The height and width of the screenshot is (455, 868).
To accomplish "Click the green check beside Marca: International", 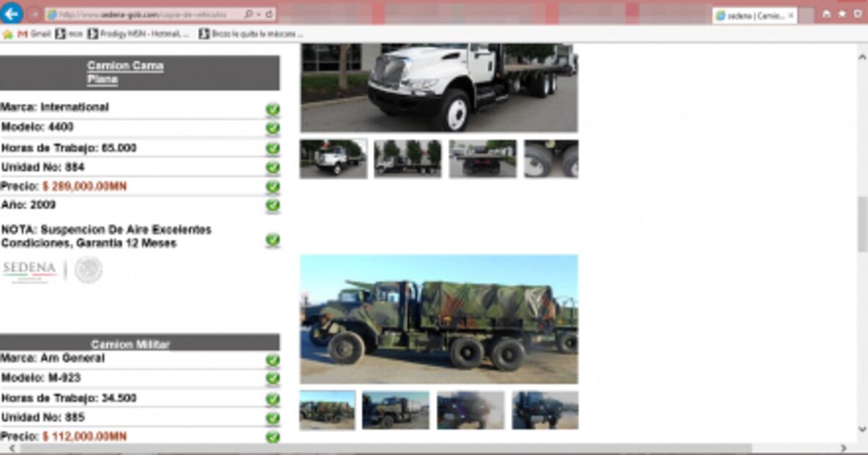I will click(x=273, y=109).
